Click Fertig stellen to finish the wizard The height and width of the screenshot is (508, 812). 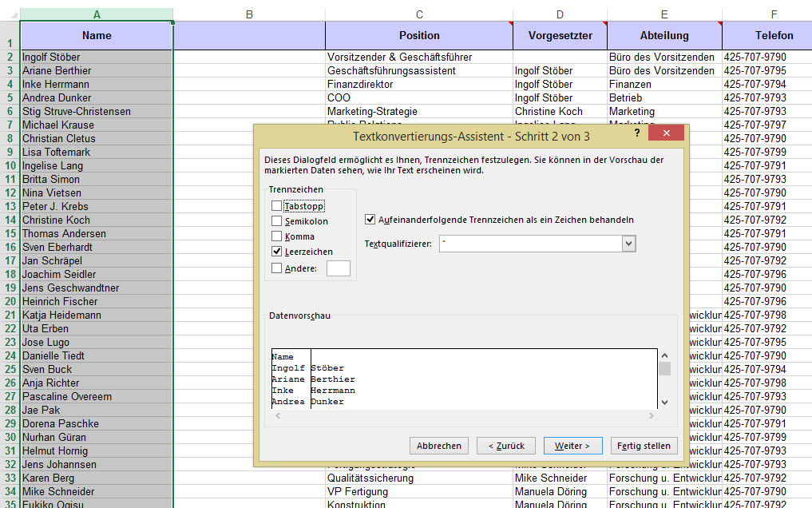(x=644, y=446)
